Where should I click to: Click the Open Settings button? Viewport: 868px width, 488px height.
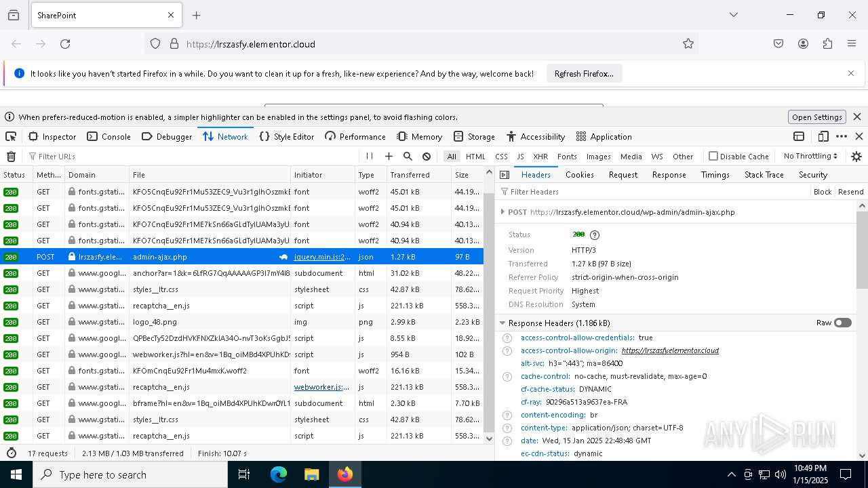point(817,117)
